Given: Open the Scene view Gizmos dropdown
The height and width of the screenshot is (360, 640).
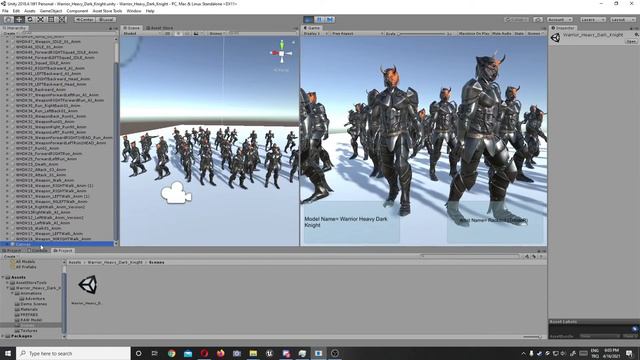Looking at the screenshot, I should (x=218, y=33).
